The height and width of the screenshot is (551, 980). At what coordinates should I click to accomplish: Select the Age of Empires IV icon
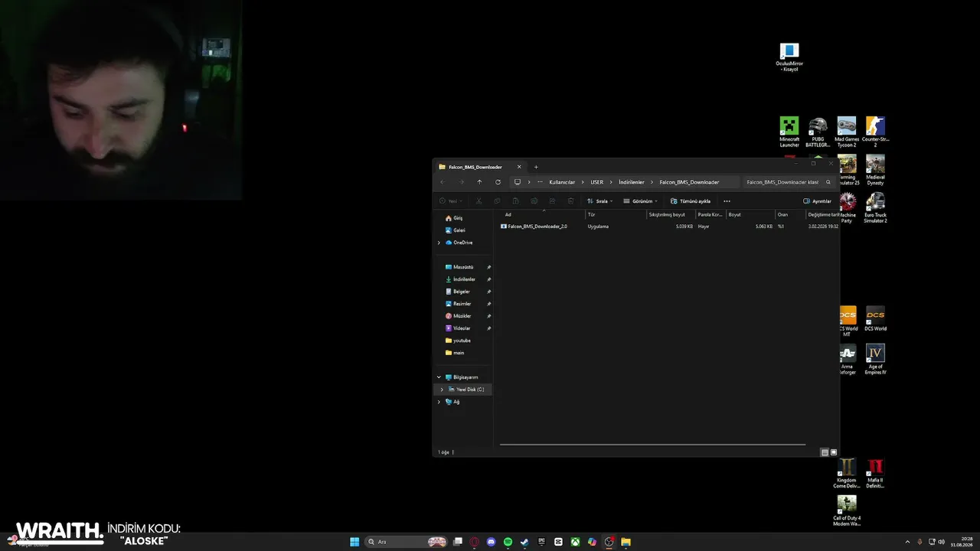(x=875, y=359)
